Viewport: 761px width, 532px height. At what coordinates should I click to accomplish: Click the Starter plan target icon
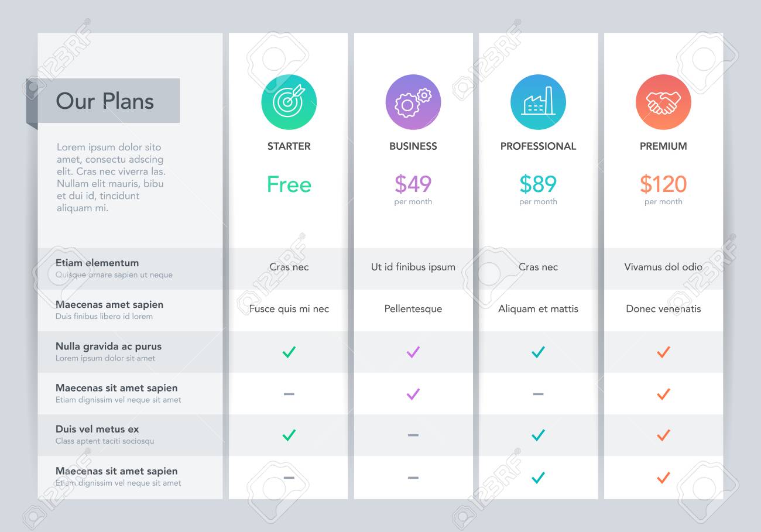click(x=289, y=102)
